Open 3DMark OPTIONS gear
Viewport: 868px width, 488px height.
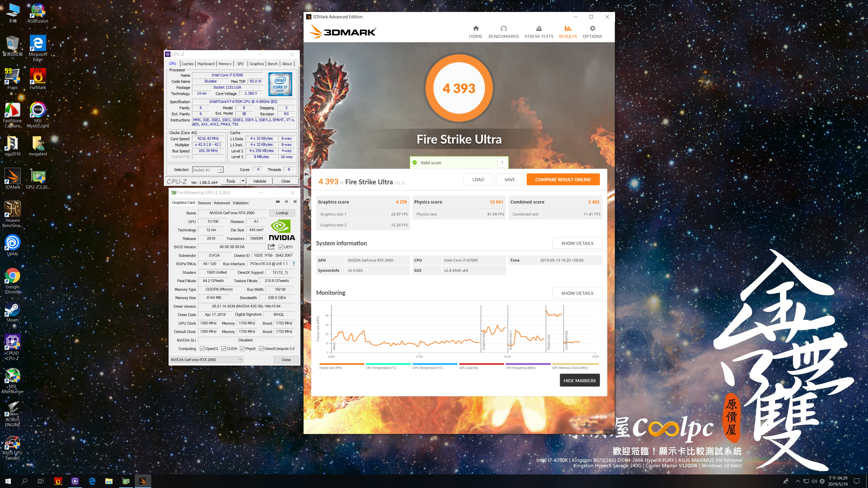click(592, 32)
